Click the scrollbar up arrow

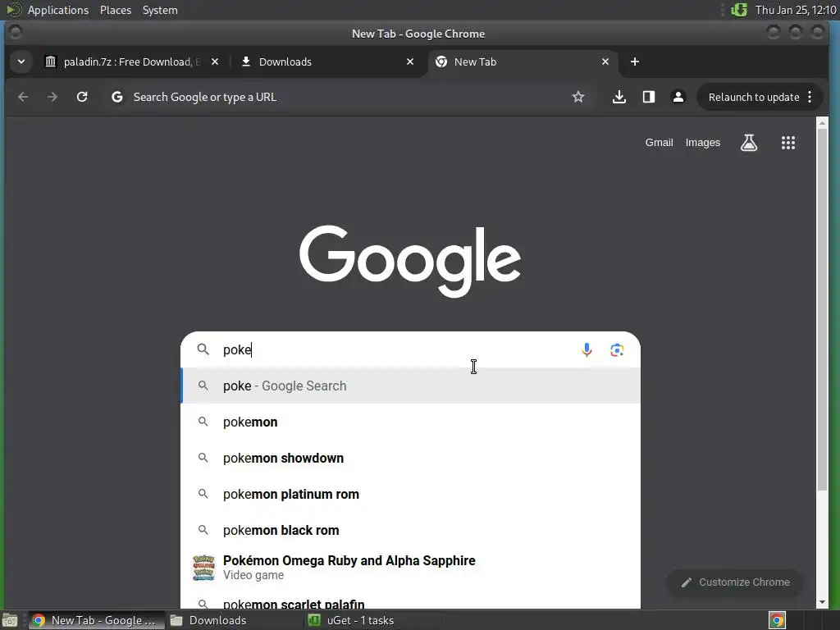pos(822,123)
